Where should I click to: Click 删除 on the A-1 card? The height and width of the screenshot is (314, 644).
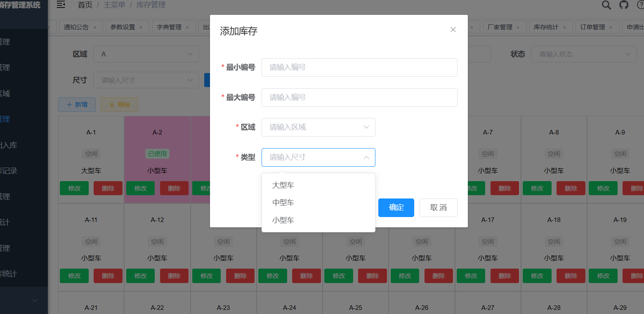[108, 188]
